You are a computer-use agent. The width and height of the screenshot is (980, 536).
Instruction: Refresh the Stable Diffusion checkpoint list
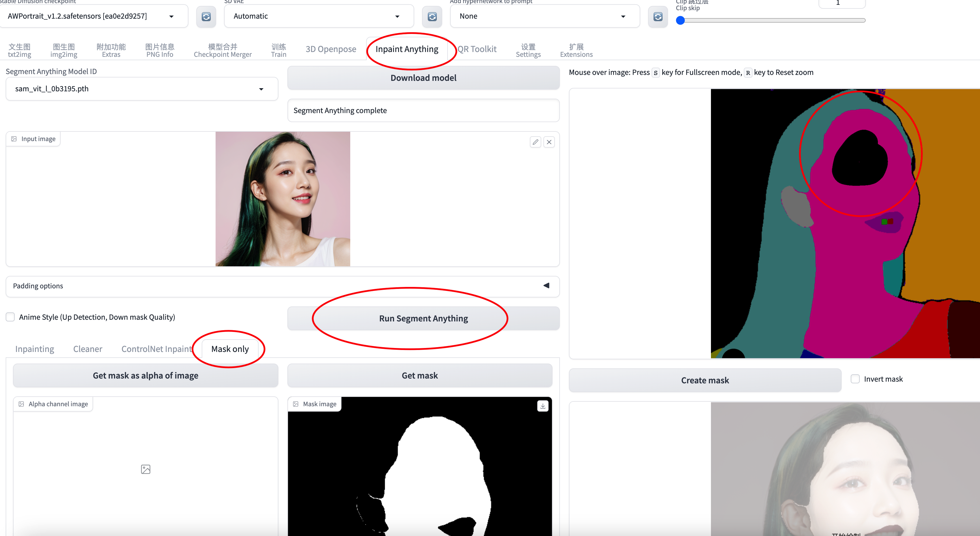[206, 16]
